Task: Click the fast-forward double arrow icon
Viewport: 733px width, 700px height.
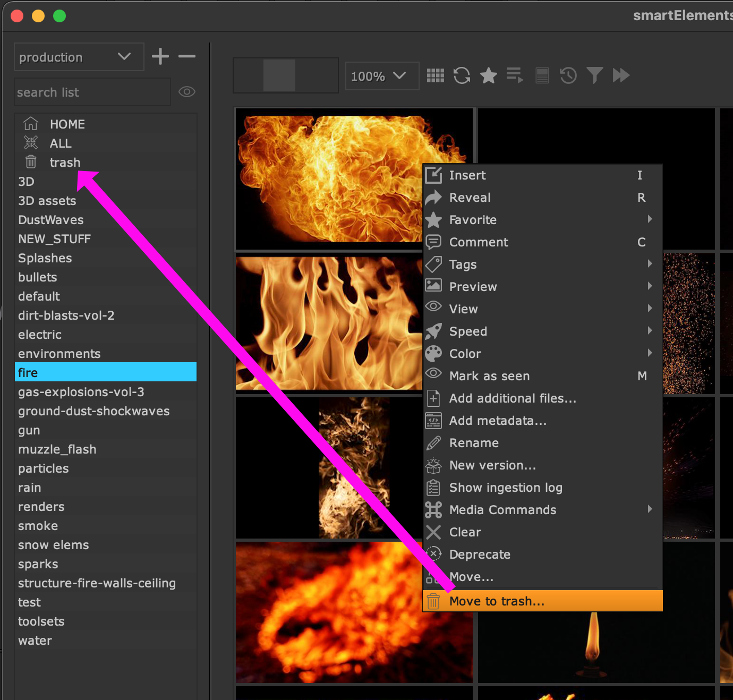Action: 620,75
